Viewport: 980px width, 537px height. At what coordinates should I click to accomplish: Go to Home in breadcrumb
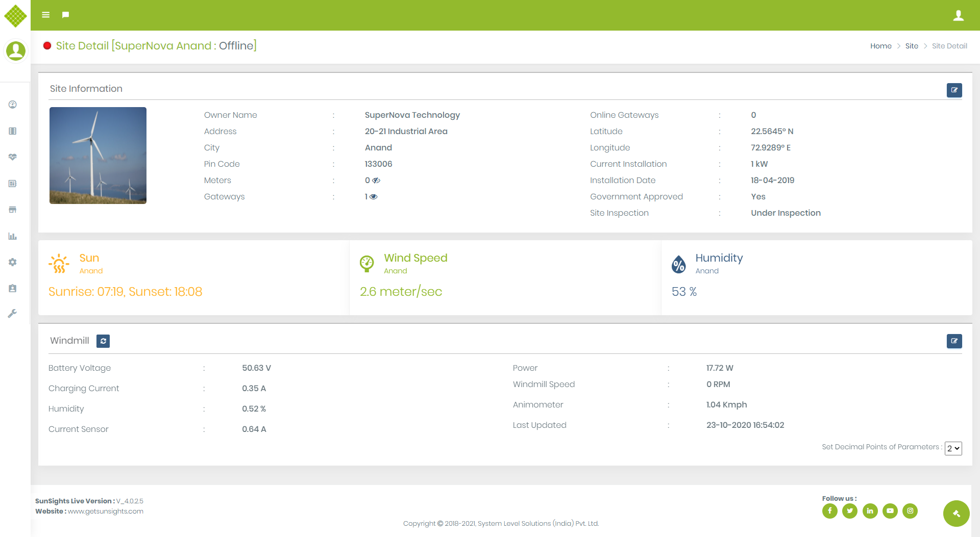[880, 46]
